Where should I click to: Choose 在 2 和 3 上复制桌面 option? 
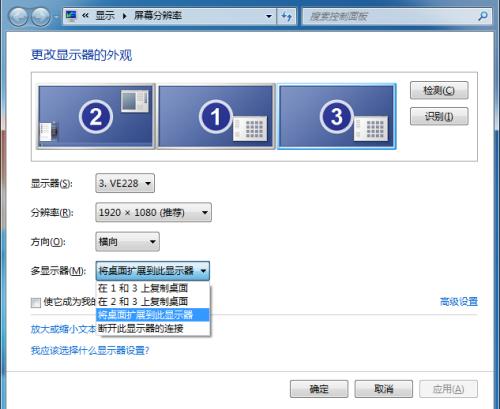(x=153, y=301)
